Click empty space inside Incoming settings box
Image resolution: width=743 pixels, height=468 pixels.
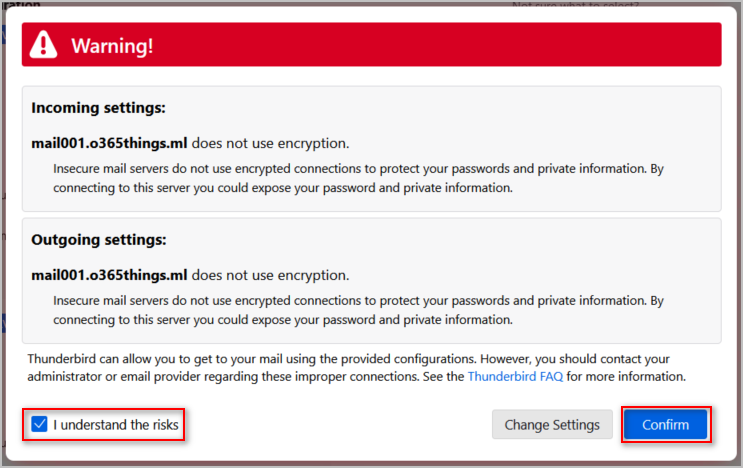click(x=521, y=118)
